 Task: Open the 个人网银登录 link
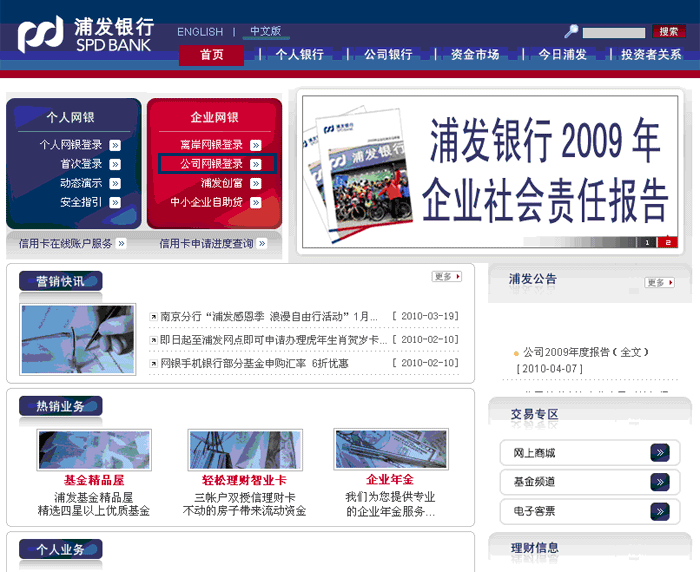(x=71, y=145)
